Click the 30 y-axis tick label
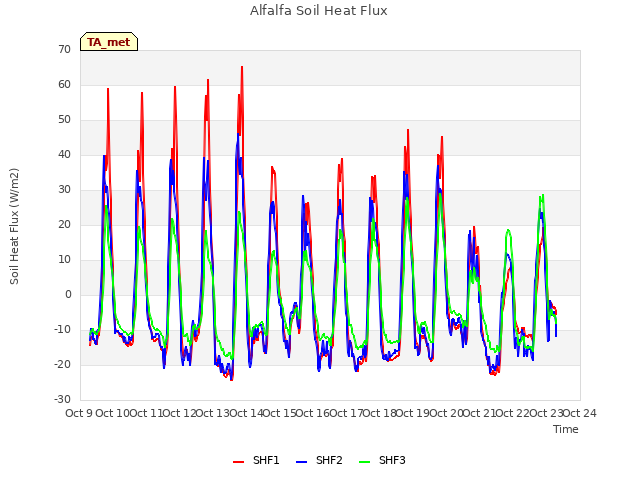 (x=64, y=189)
